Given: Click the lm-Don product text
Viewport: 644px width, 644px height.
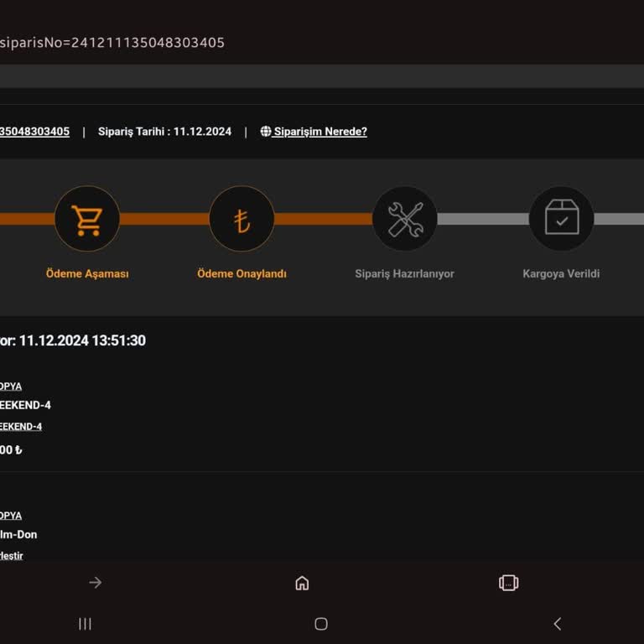Looking at the screenshot, I should click(18, 535).
